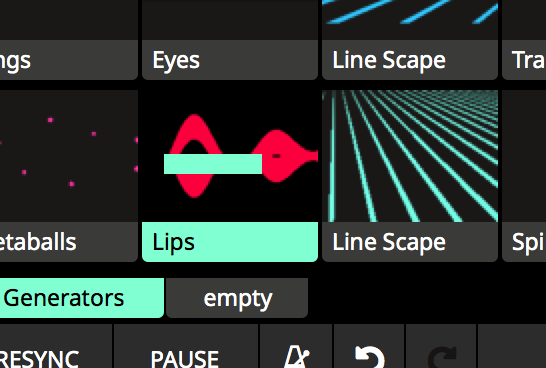
Task: Select the Metaballs pink dots thumbnail
Action: coord(69,156)
